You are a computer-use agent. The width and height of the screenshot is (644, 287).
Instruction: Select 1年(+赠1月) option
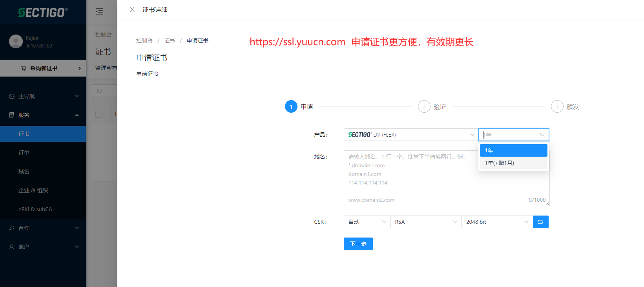pos(513,163)
